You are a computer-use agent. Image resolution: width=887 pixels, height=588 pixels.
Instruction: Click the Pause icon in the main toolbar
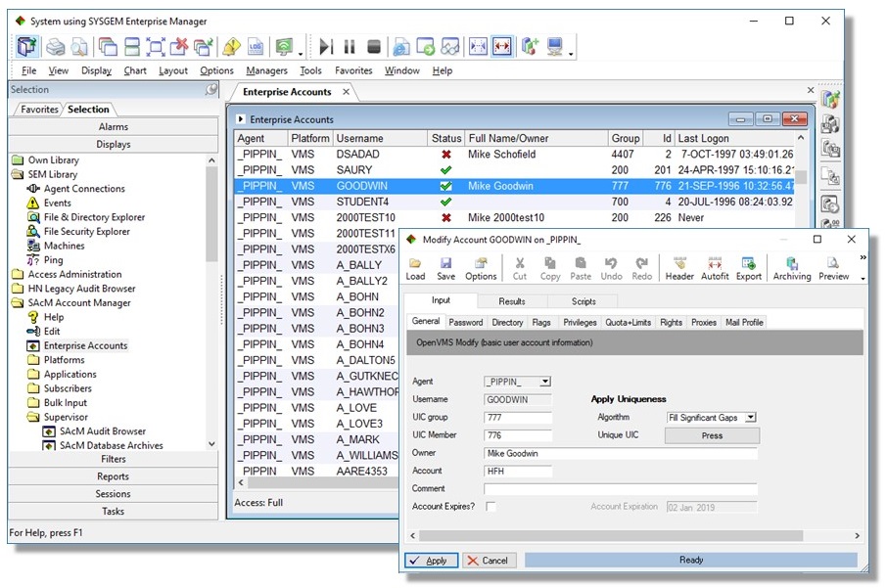click(x=348, y=45)
